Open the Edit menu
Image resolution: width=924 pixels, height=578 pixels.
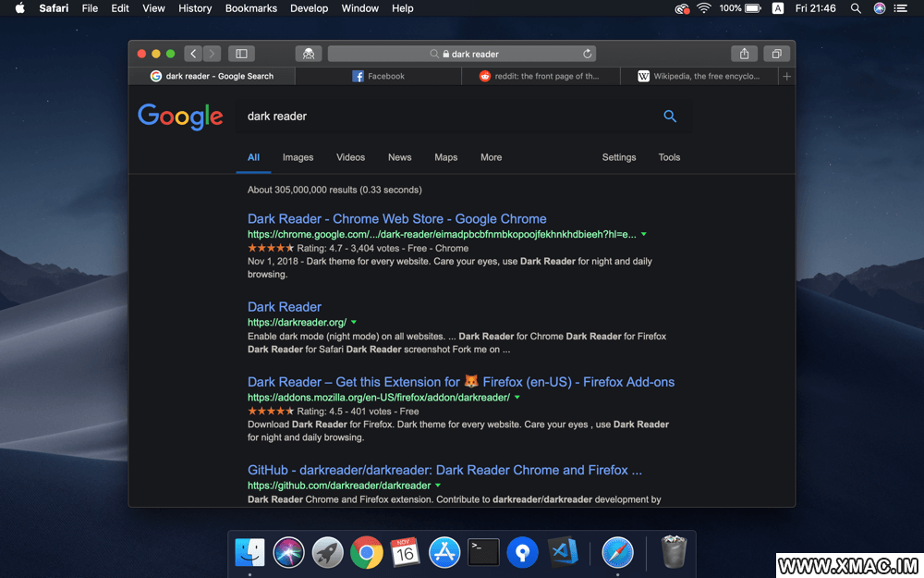tap(120, 8)
